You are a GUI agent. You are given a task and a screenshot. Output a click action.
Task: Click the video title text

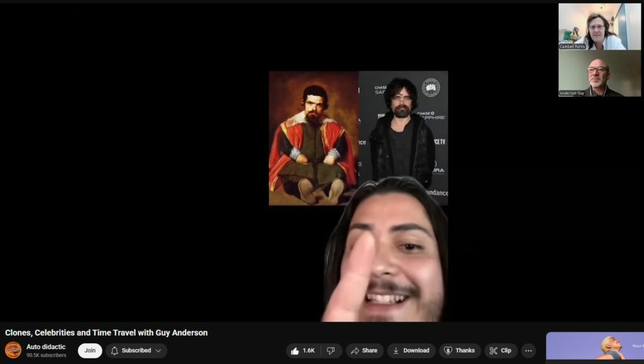point(106,333)
